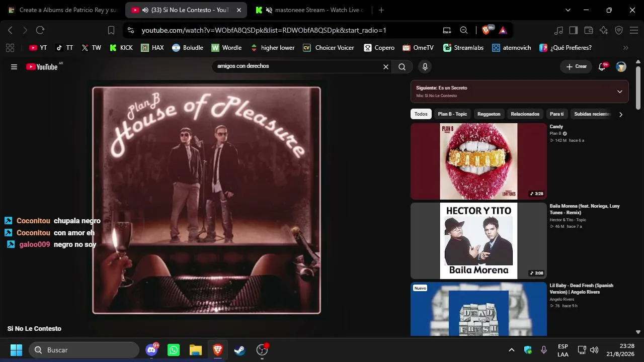Open WhatsApp from the taskbar

pos(174,350)
